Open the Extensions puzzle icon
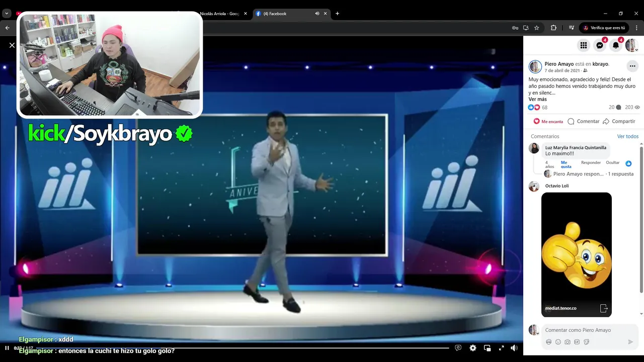644x362 pixels. tap(554, 28)
